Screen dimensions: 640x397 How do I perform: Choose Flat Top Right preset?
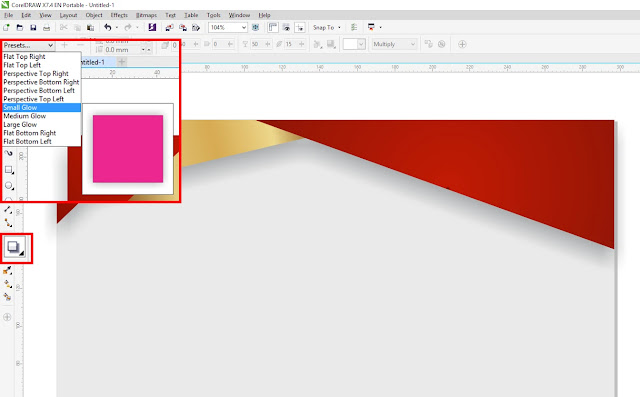pyautogui.click(x=41, y=56)
